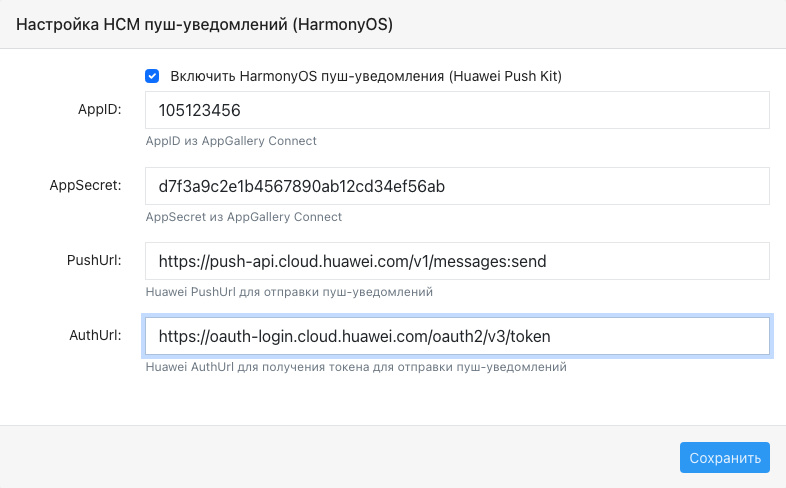Screen dimensions: 786x488
Task: Focus the AuthUrl input field
Action: (x=457, y=336)
